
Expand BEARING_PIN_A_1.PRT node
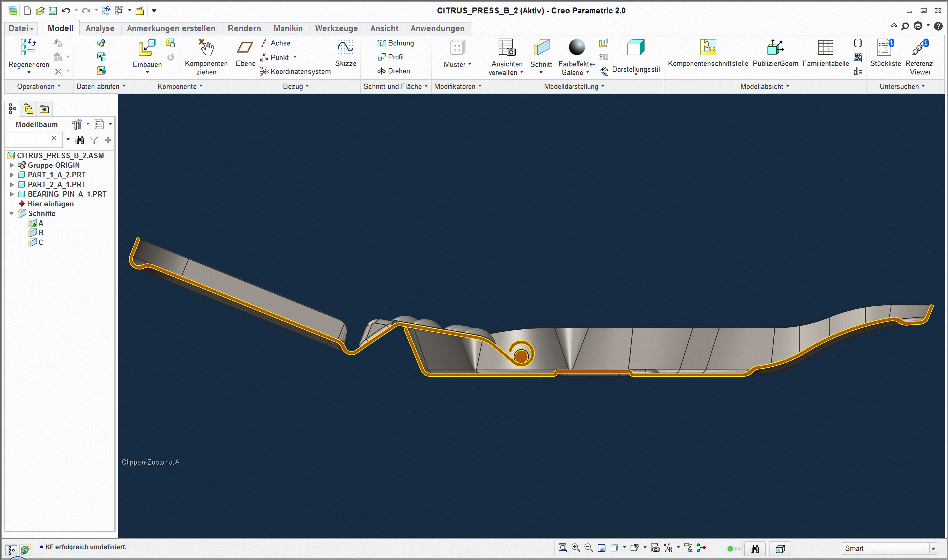[x=12, y=194]
